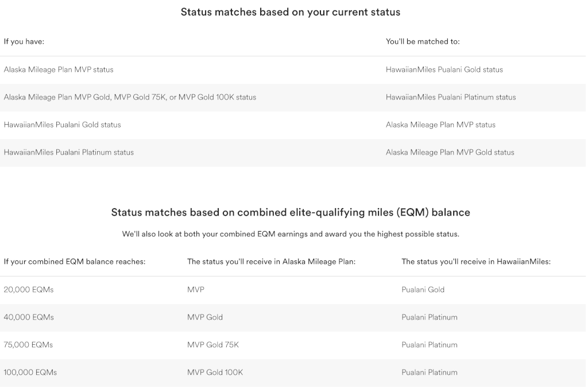Screen dimensions: 588x388
Task: Click the 'HawaiianMiles Pualani Gold status' matched result in first row
Action: tap(444, 70)
